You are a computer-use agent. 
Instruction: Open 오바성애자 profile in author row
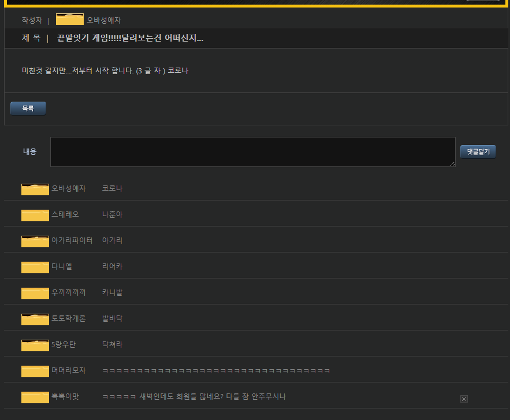tap(104, 20)
